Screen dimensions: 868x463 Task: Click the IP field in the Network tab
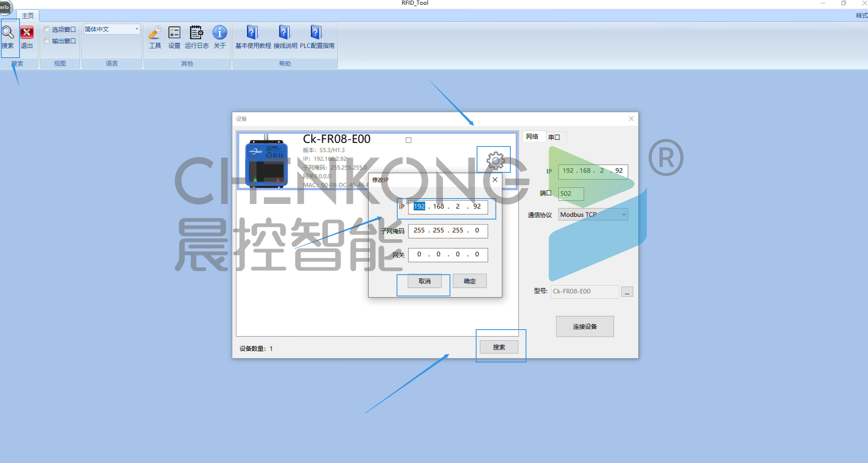click(593, 171)
